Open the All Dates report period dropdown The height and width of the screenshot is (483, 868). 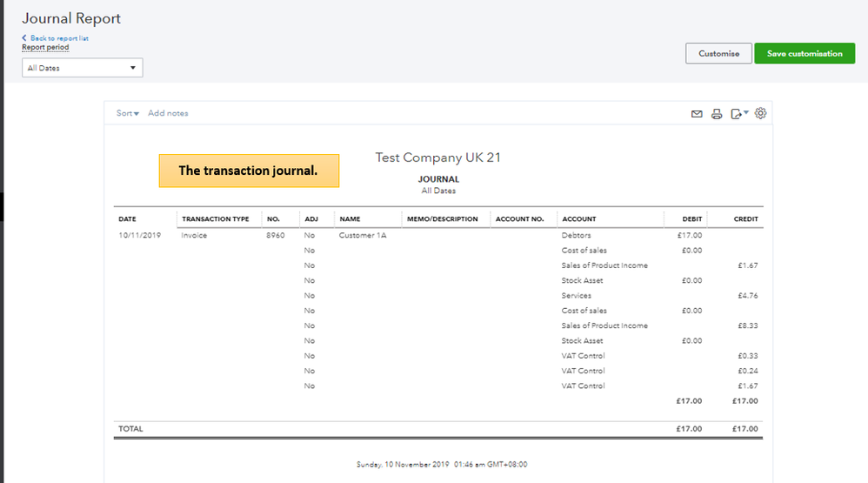pyautogui.click(x=82, y=68)
